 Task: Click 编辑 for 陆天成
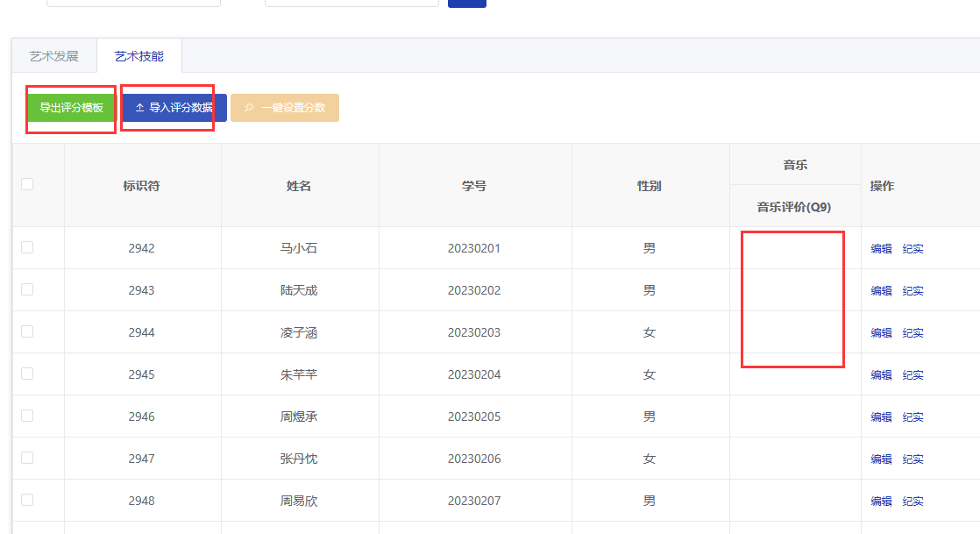(881, 291)
